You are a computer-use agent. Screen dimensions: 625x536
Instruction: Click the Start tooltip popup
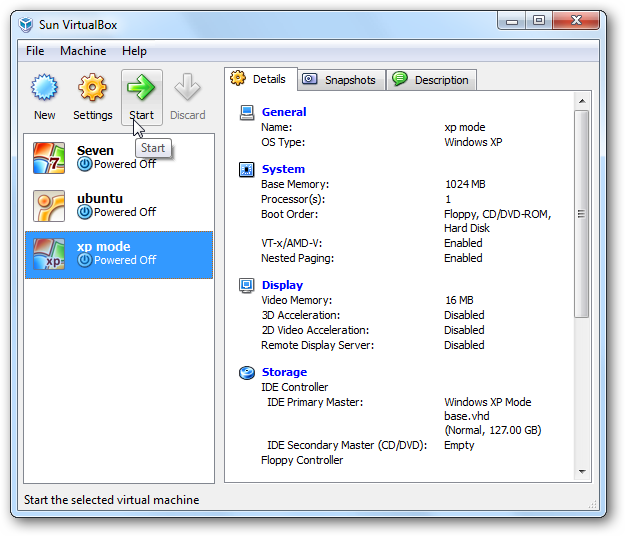click(x=153, y=148)
